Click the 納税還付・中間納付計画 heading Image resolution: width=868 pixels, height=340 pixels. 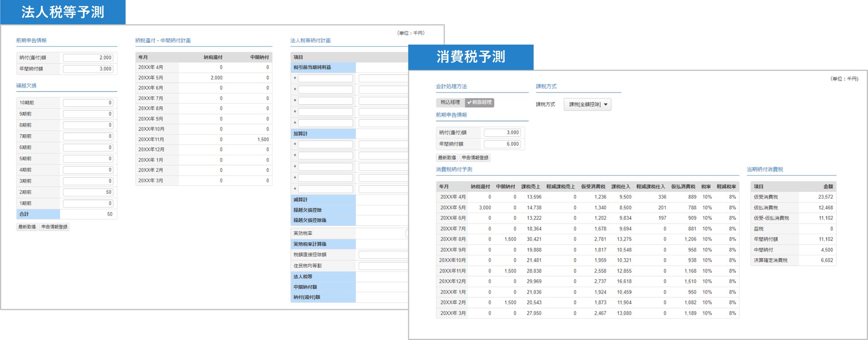coord(163,40)
